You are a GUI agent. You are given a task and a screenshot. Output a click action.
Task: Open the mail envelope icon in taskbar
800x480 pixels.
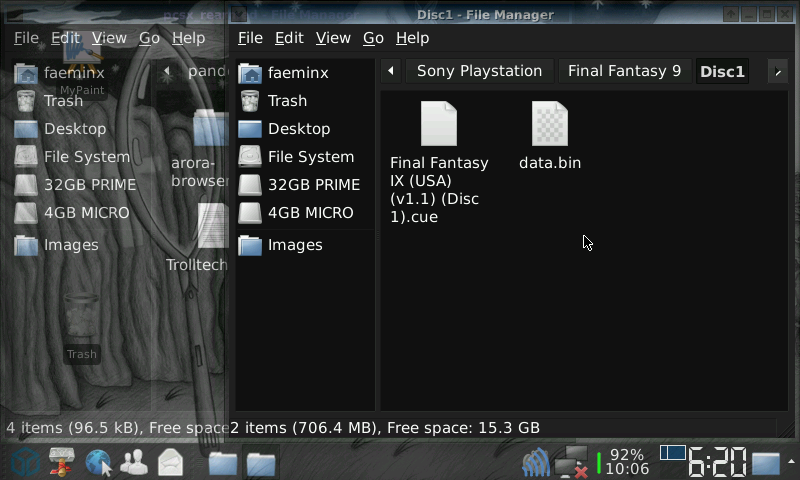tap(170, 462)
